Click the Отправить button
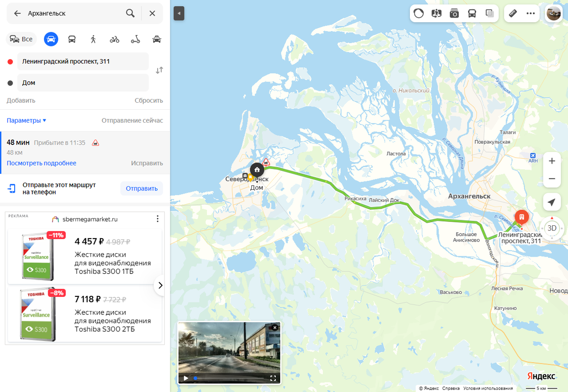Viewport: 568px width, 392px height. click(x=142, y=188)
